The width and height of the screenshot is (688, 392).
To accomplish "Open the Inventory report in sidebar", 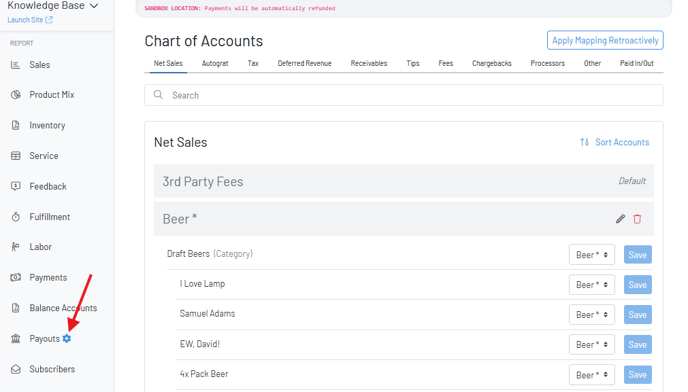I will tap(47, 126).
